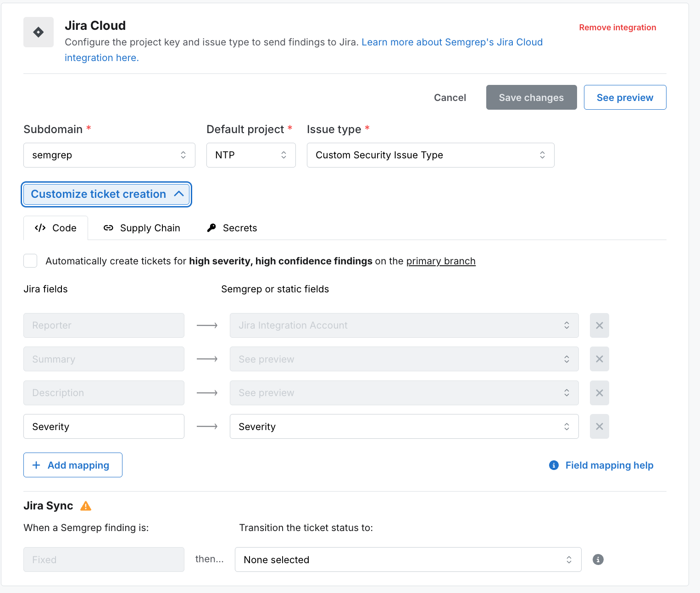Screen dimensions: 700x593
Task: Open the Default project dropdown showing NTP
Action: pos(251,155)
